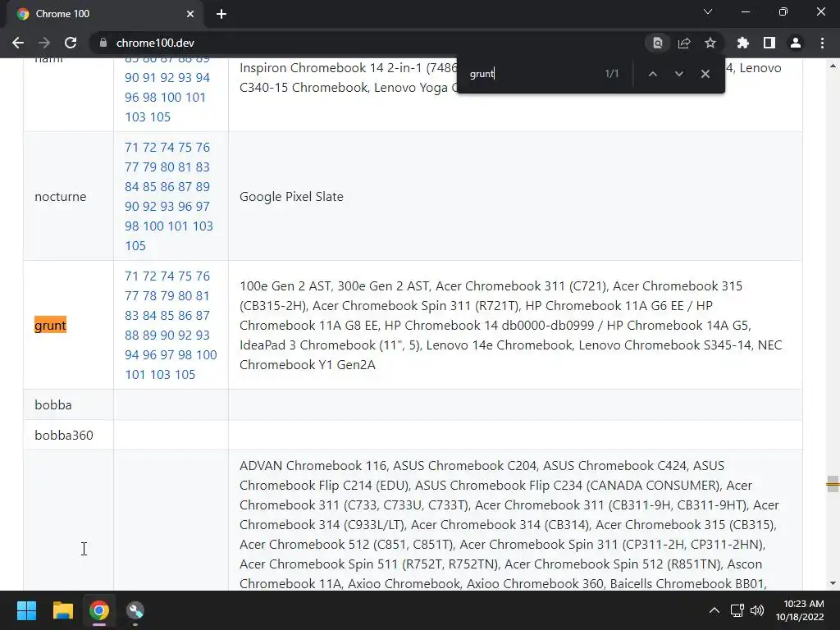The height and width of the screenshot is (630, 840).
Task: Open the Extensions puzzle menu
Action: tap(742, 43)
